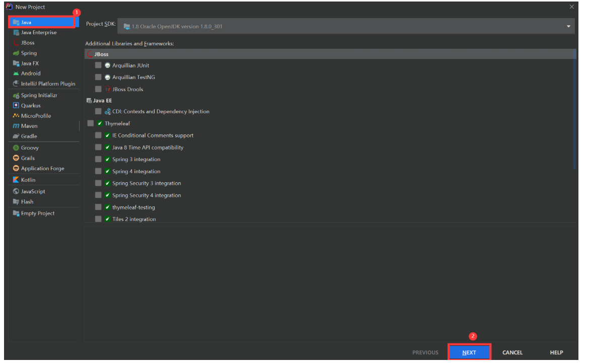Click the Groovy green icon

pos(16,148)
